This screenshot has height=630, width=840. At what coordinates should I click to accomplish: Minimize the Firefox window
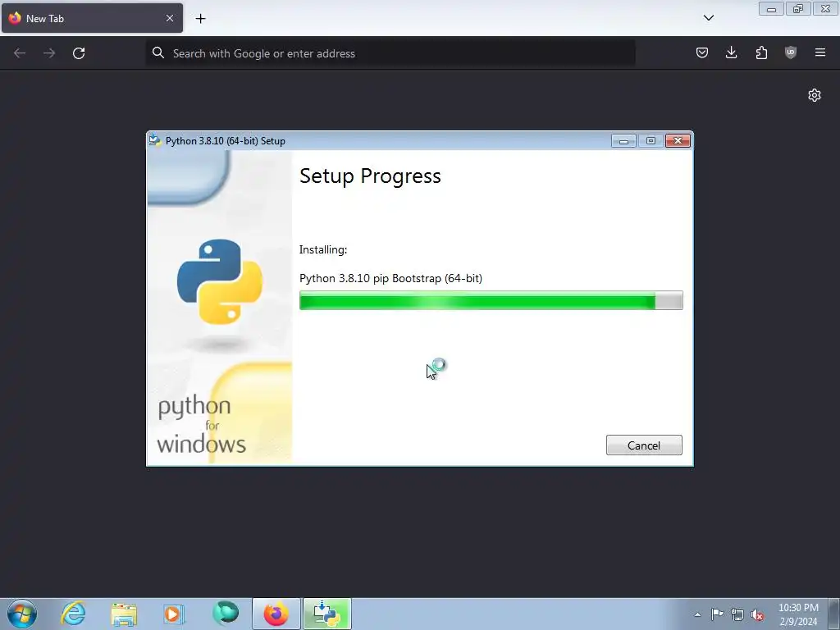tap(771, 8)
